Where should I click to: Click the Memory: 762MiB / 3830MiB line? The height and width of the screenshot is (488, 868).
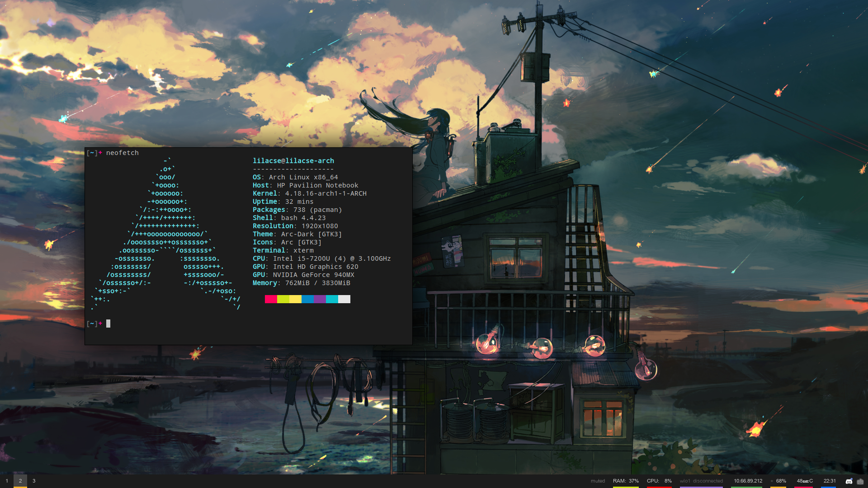[302, 283]
